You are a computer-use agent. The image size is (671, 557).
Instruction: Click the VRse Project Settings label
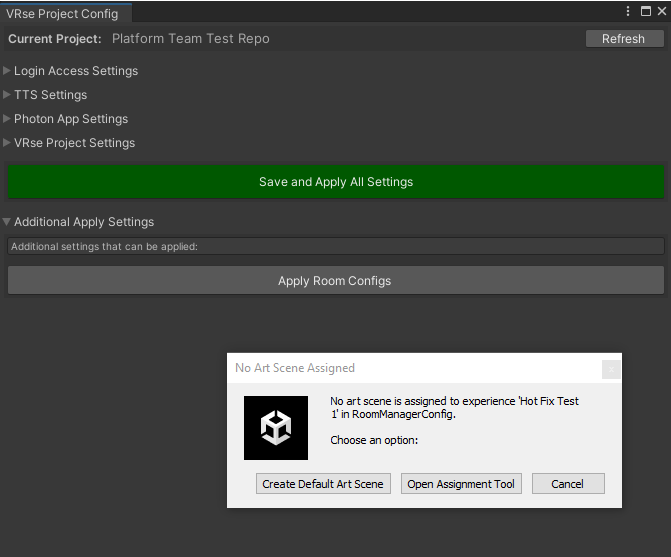pyautogui.click(x=74, y=143)
